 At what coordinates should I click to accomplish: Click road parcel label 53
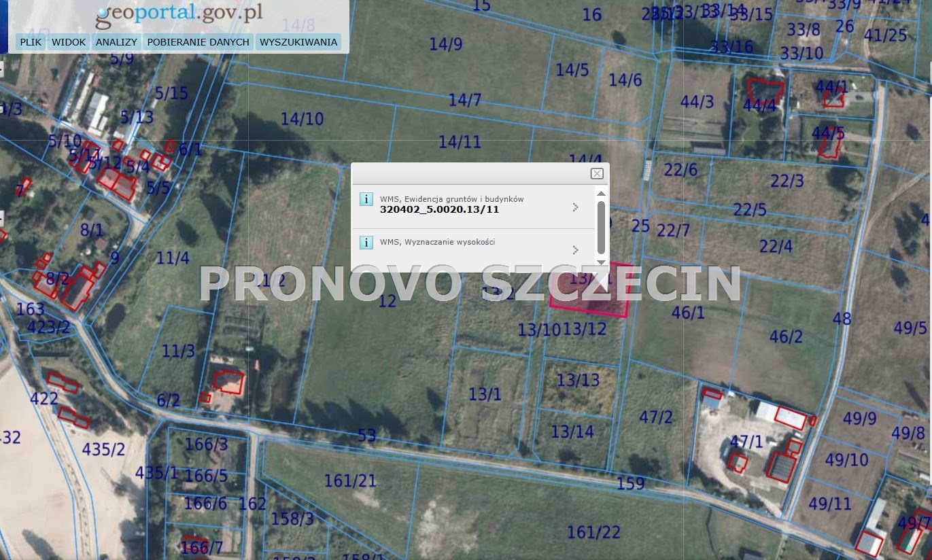point(367,436)
